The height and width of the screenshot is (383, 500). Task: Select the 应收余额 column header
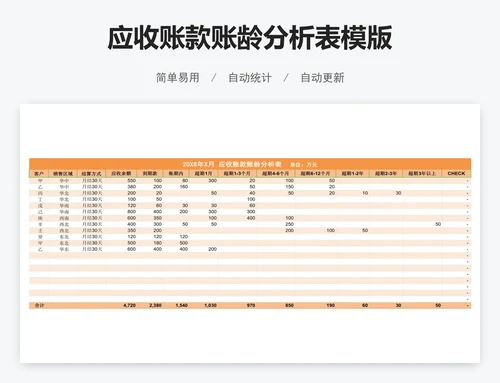tap(121, 173)
